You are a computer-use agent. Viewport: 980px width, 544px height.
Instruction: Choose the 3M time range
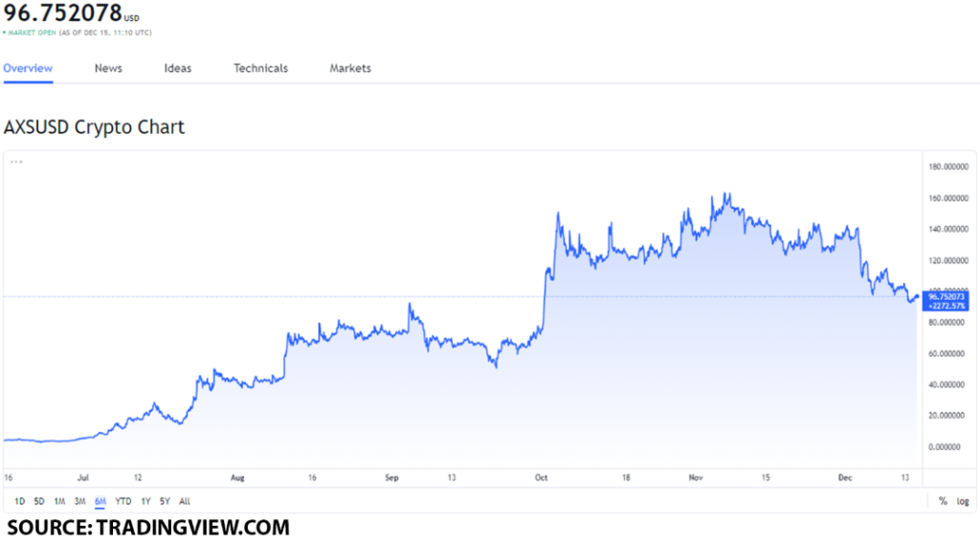pyautogui.click(x=79, y=502)
